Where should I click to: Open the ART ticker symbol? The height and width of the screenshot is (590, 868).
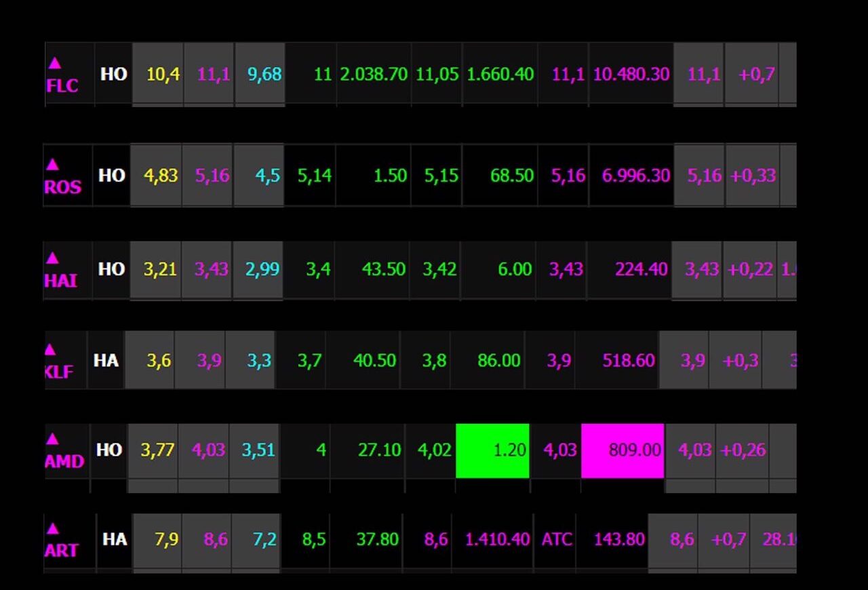pyautogui.click(x=61, y=550)
